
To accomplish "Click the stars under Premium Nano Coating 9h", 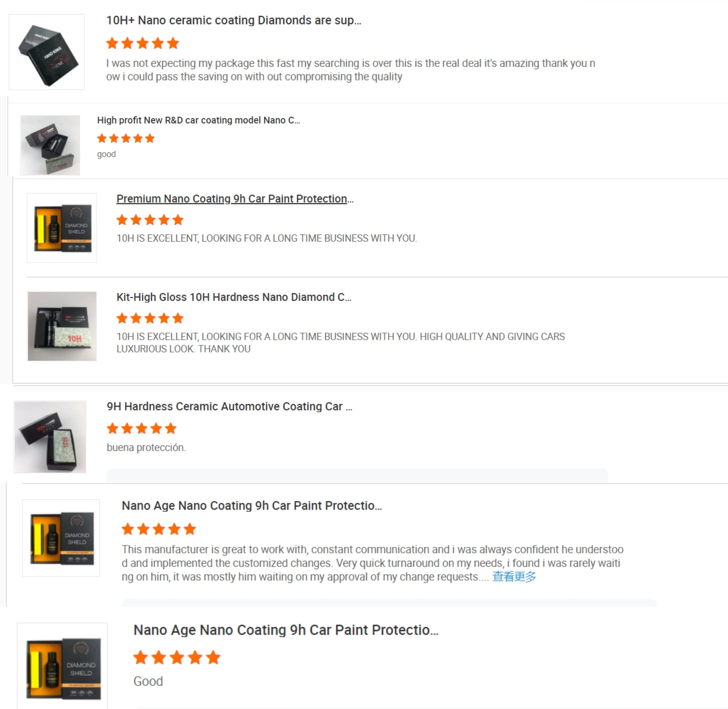I will click(150, 220).
